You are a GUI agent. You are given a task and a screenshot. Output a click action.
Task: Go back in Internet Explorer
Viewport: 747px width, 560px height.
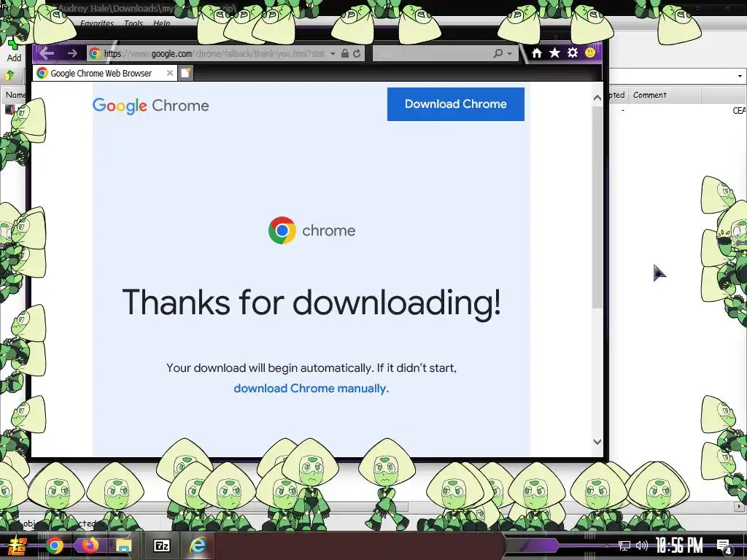point(47,53)
